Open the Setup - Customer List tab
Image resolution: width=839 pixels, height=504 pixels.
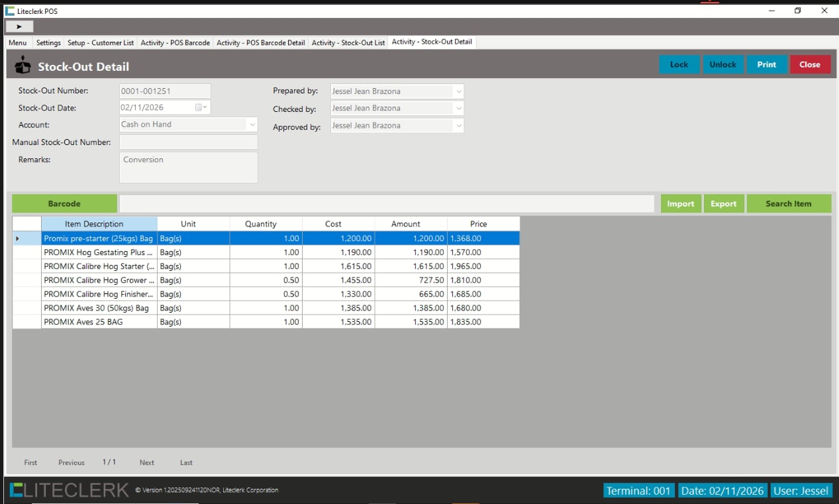click(x=101, y=42)
